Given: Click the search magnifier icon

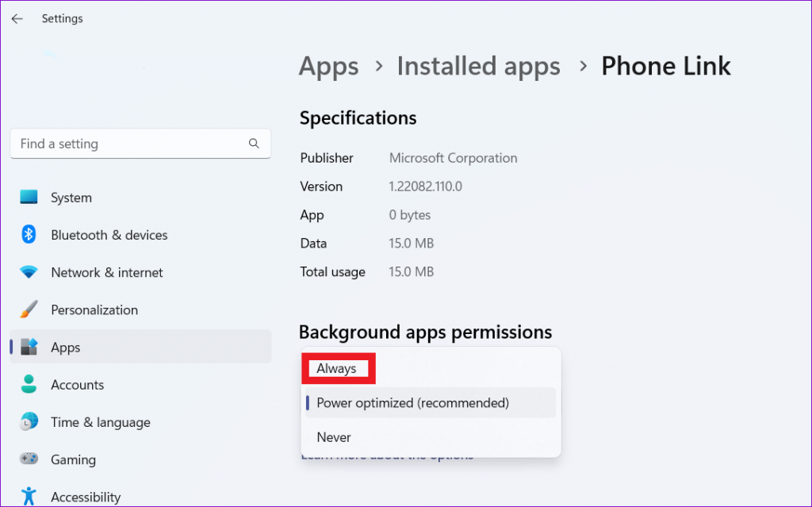Looking at the screenshot, I should tap(254, 144).
